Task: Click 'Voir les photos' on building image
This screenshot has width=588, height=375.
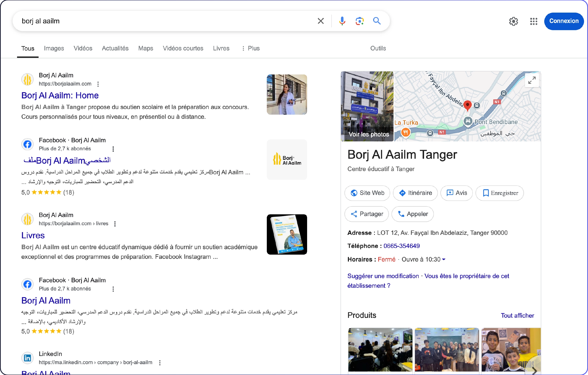Action: [x=369, y=134]
